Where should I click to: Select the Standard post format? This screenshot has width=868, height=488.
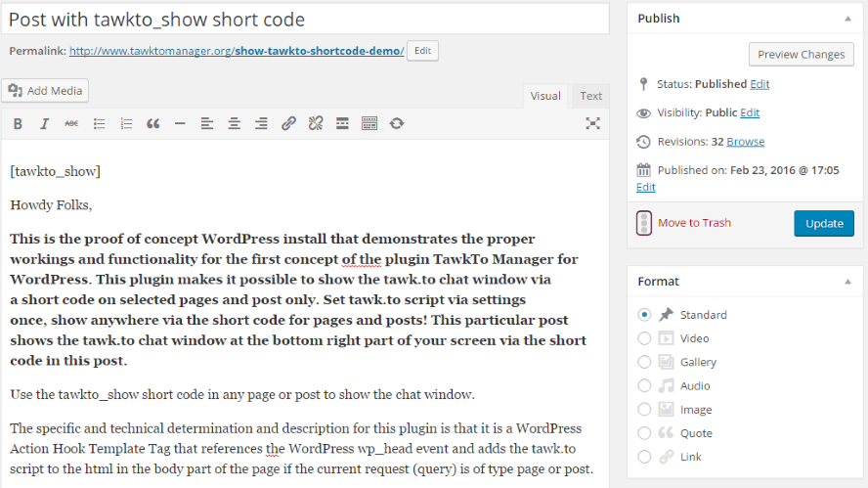pyautogui.click(x=644, y=315)
